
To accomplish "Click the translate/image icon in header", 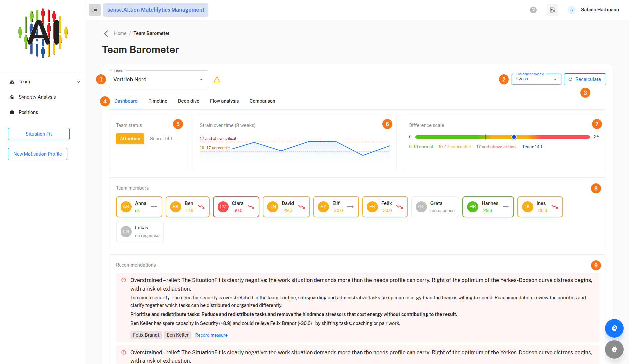I will [x=553, y=10].
